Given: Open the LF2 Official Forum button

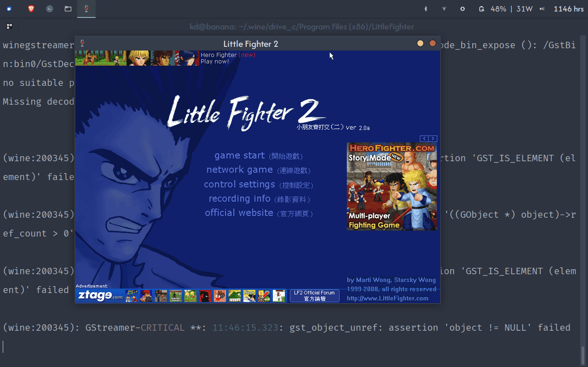Looking at the screenshot, I should tap(314, 296).
